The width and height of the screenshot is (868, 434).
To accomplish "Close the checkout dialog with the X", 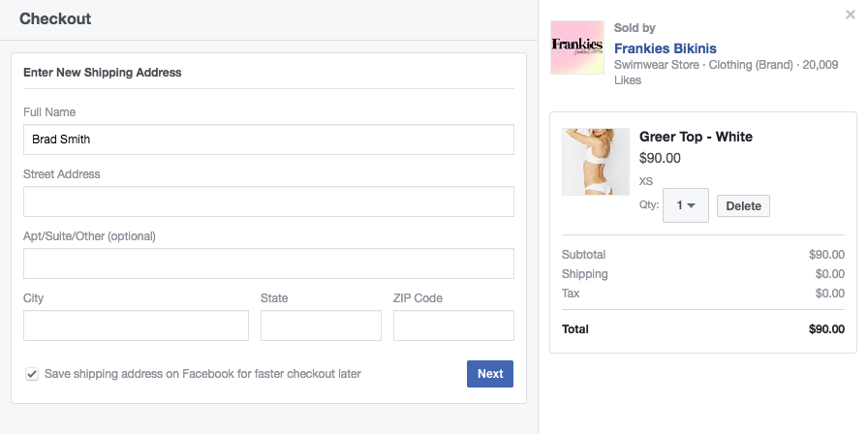I will [x=850, y=15].
